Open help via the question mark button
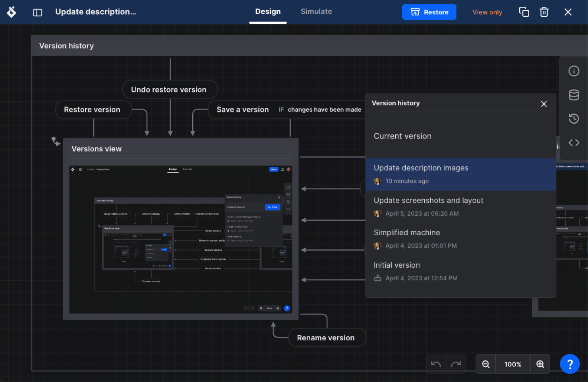This screenshot has width=588, height=382. click(x=570, y=364)
